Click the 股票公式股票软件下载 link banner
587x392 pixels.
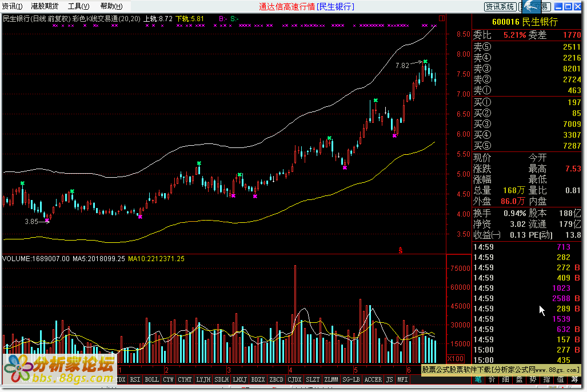click(501, 370)
